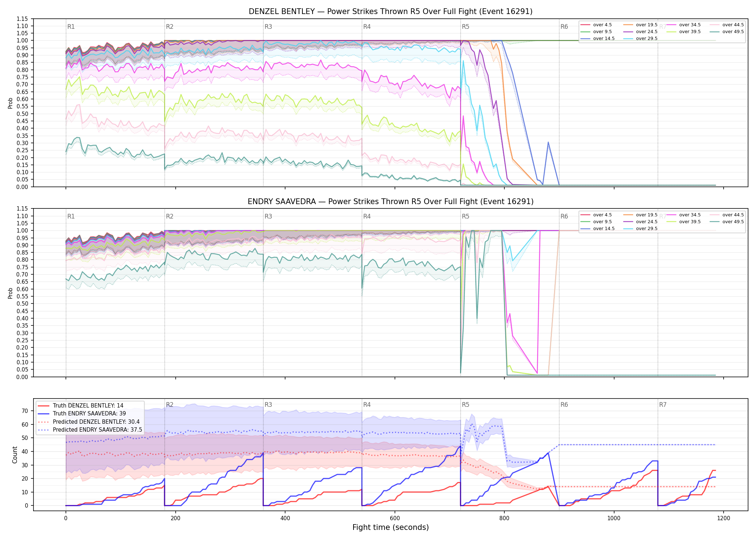The height and width of the screenshot is (540, 756).
Task: Pick 'over 34.5' in the Endry Saavedra chart legend
Action: (684, 215)
